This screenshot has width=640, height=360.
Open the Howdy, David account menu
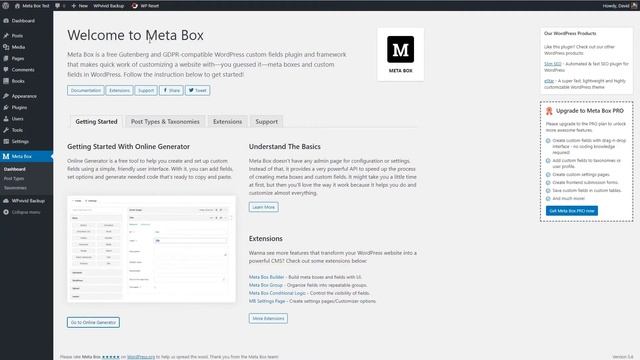coord(619,6)
